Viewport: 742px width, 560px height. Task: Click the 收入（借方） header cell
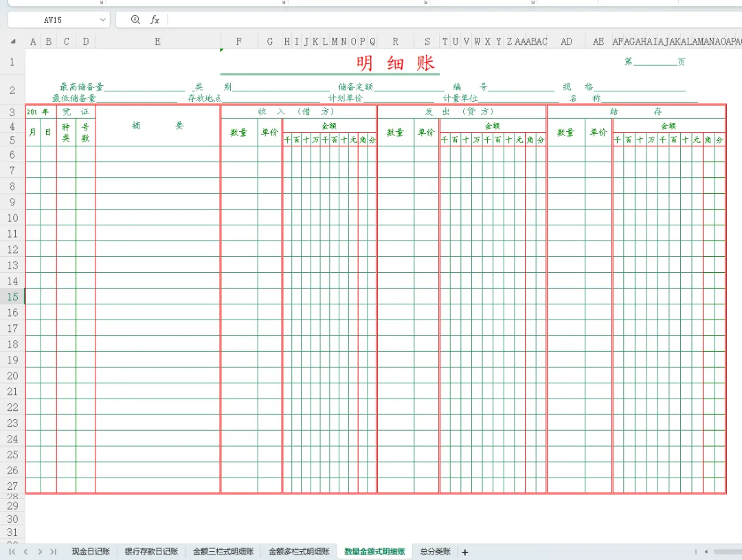(298, 112)
